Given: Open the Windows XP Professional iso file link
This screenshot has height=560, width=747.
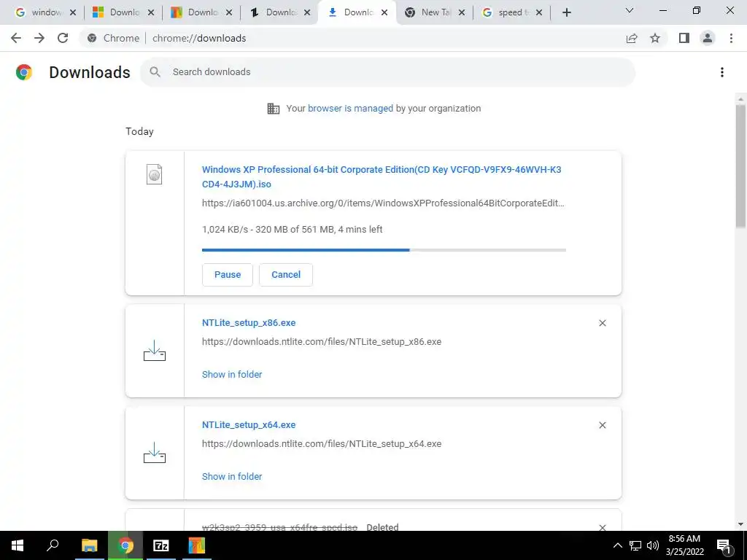Looking at the screenshot, I should 382,176.
